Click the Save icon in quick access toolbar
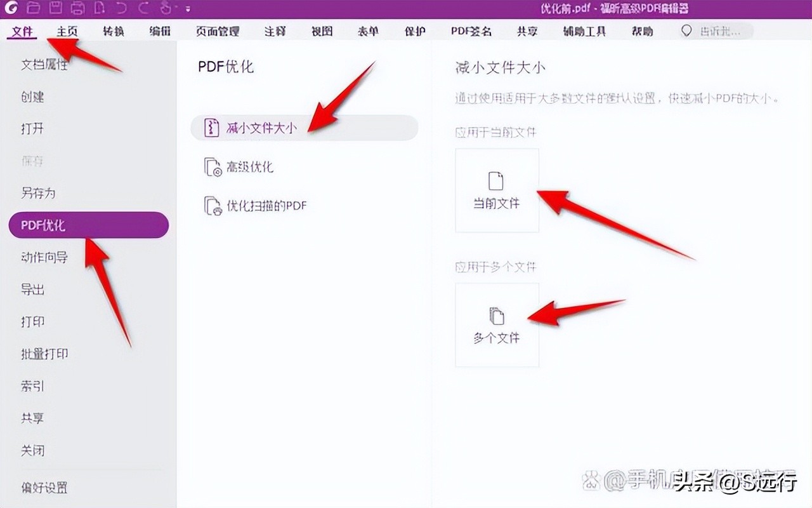Screen dimensions: 812x508 coord(55,7)
